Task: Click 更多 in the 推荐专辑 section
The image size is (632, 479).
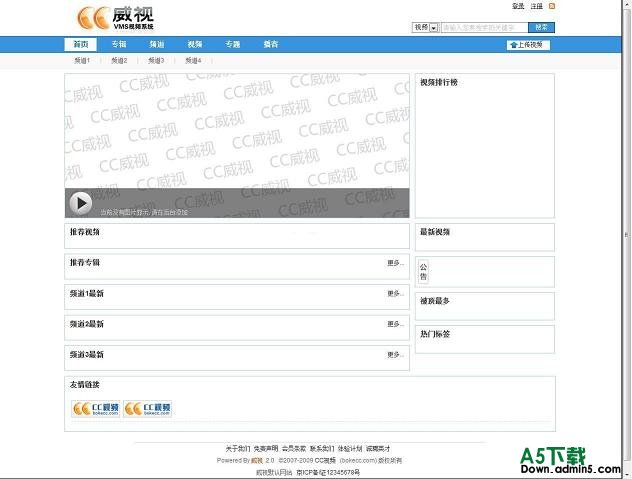Action: pyautogui.click(x=395, y=263)
